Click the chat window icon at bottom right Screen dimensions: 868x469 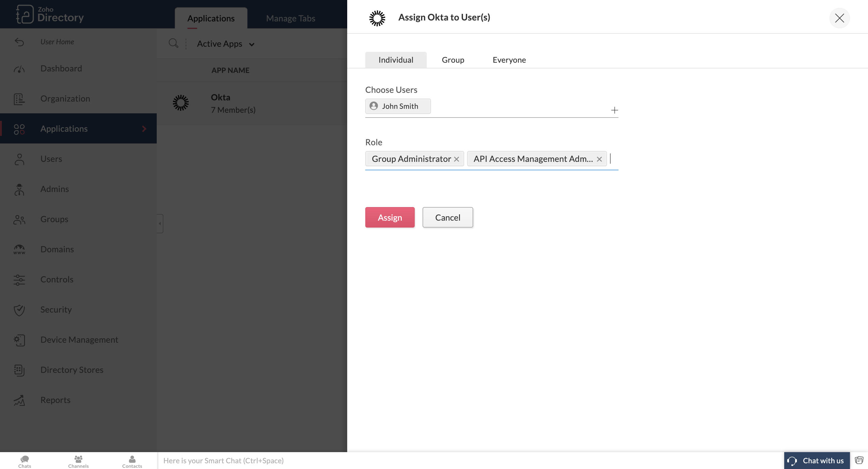(859, 460)
